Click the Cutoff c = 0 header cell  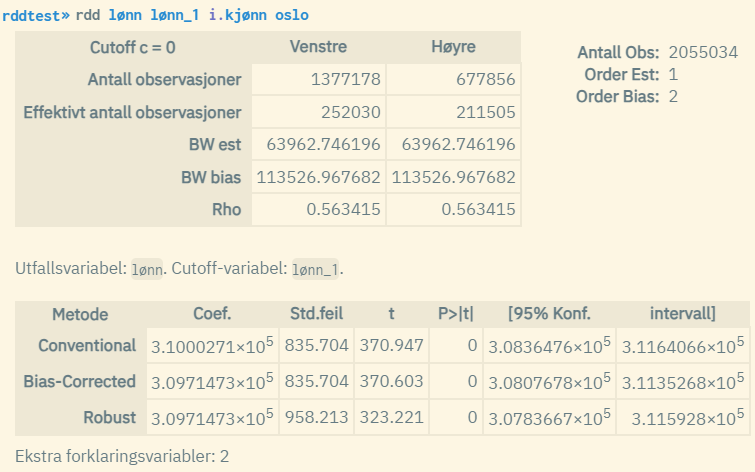[133, 47]
